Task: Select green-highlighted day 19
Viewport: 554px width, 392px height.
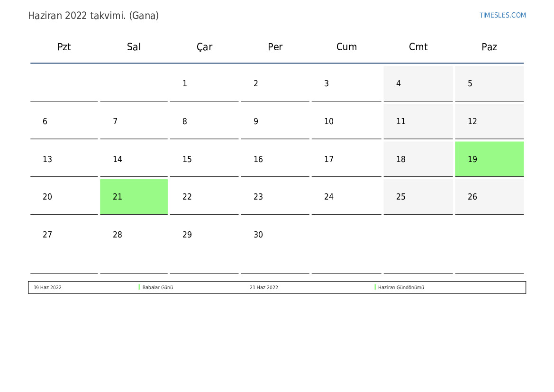Action: click(x=490, y=159)
